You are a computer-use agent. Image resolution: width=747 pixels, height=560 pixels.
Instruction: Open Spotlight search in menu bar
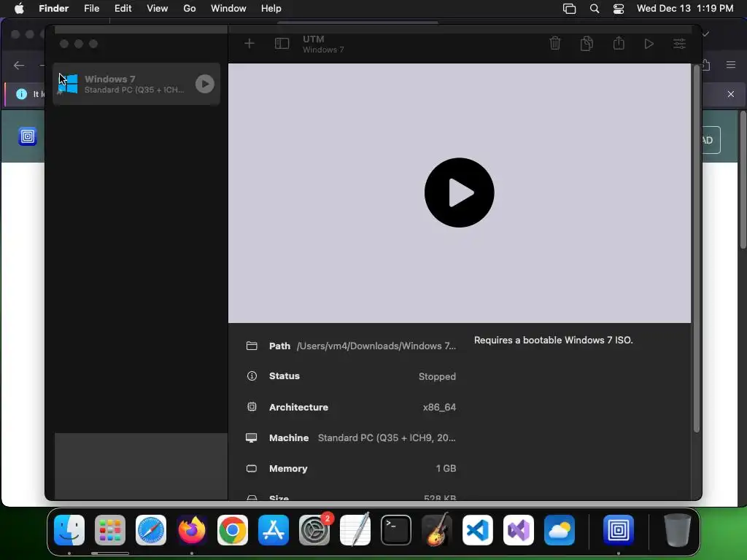pos(594,9)
